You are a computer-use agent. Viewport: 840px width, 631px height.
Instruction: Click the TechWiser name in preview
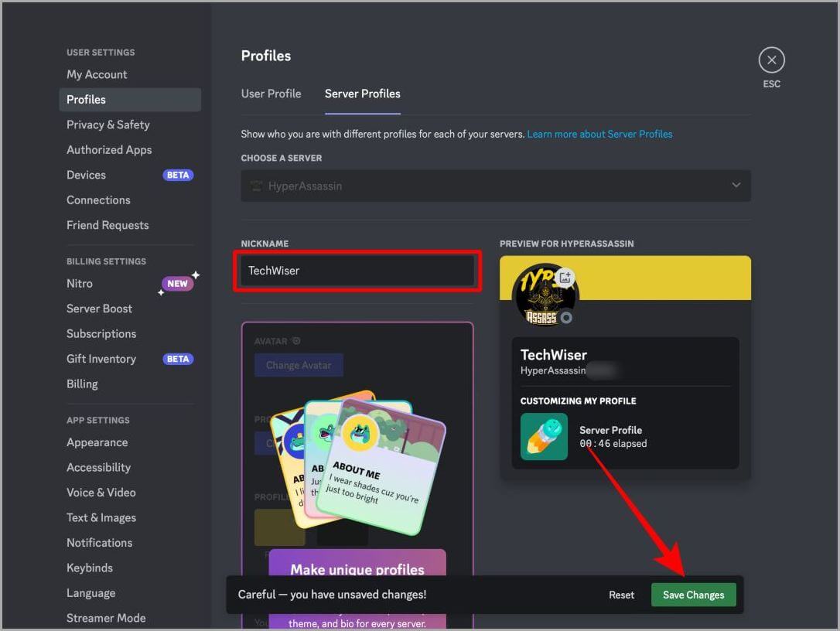553,355
